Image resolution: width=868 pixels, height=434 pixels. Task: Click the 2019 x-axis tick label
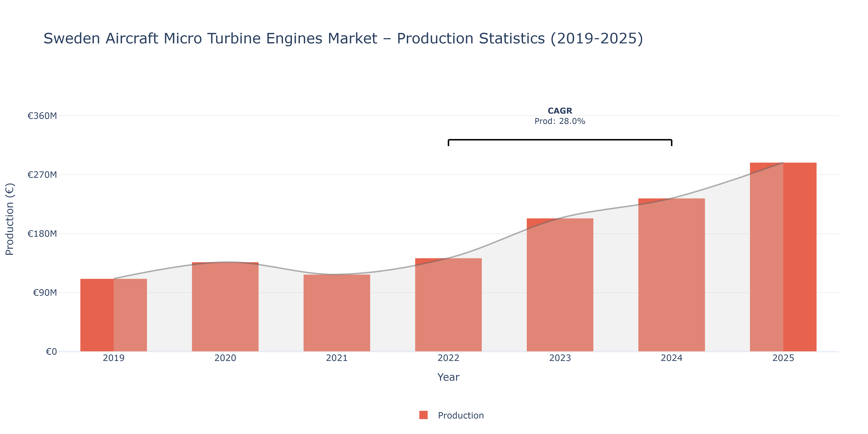coord(114,358)
